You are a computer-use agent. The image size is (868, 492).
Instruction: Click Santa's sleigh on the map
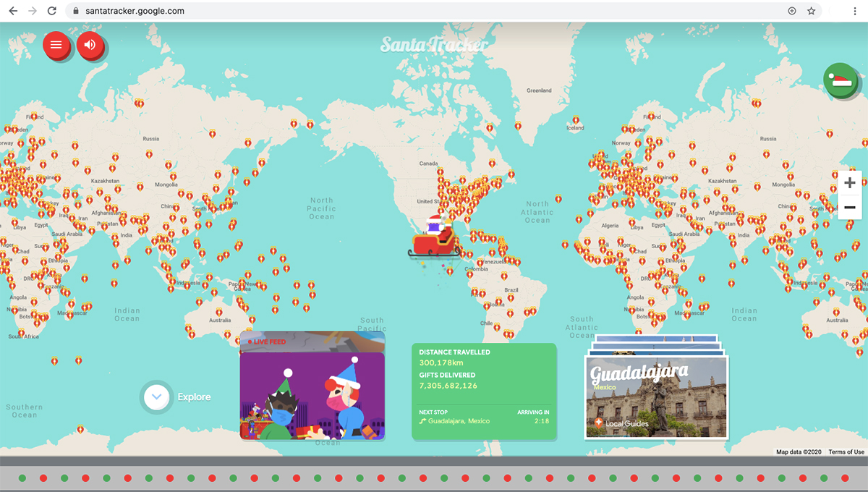pos(435,237)
